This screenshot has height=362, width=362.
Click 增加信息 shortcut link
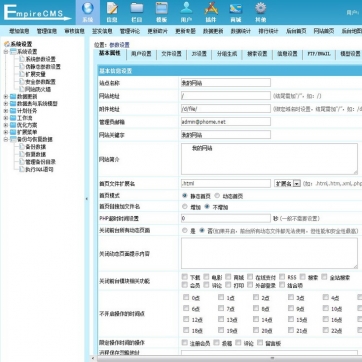pyautogui.click(x=19, y=31)
